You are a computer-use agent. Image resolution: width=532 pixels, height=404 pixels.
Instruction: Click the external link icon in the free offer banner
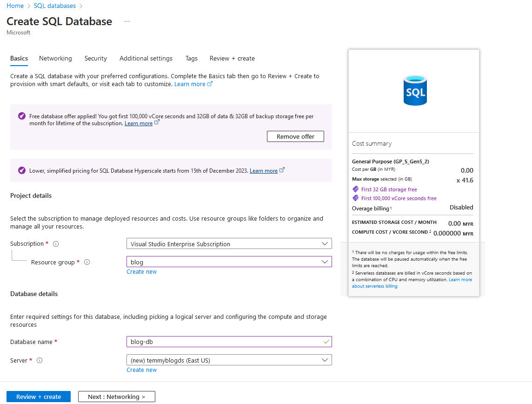157,122
